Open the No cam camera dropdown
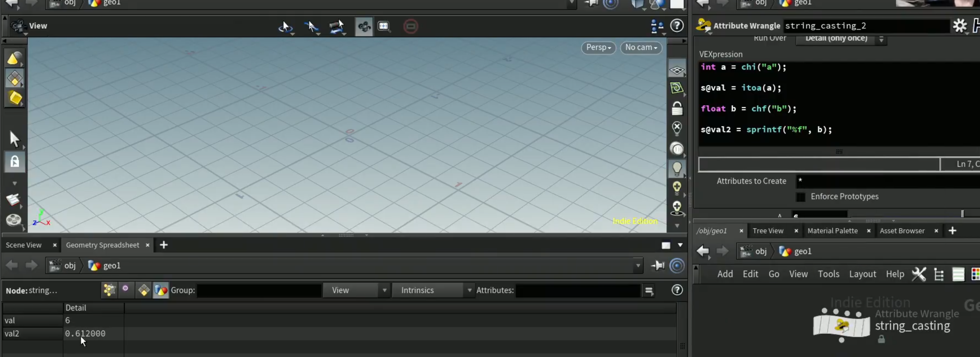Viewport: 980px width, 357px height. click(x=641, y=47)
